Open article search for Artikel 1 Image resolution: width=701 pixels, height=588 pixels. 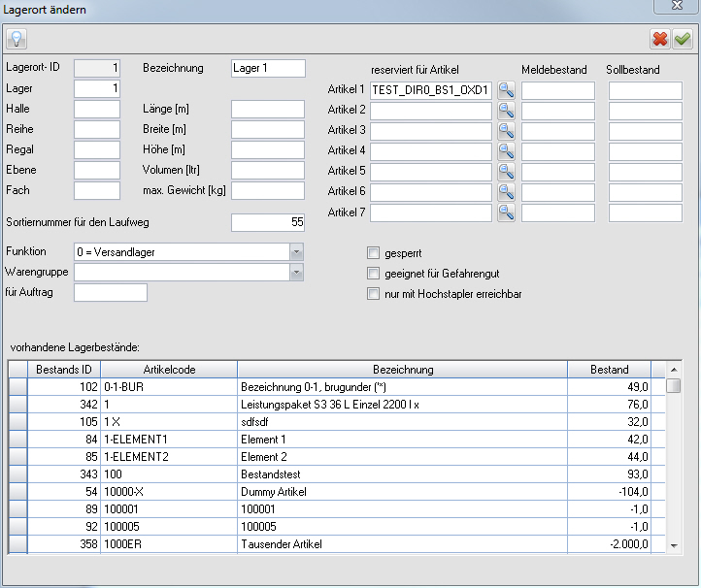(x=506, y=90)
